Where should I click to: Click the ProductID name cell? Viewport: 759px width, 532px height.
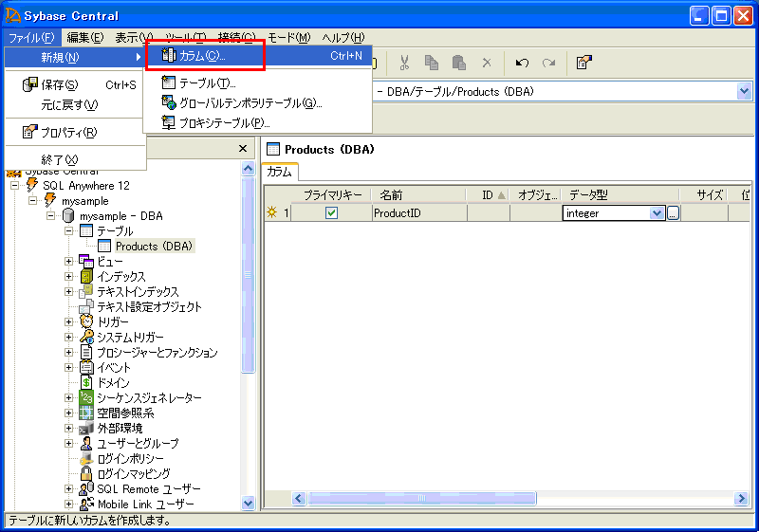click(417, 213)
